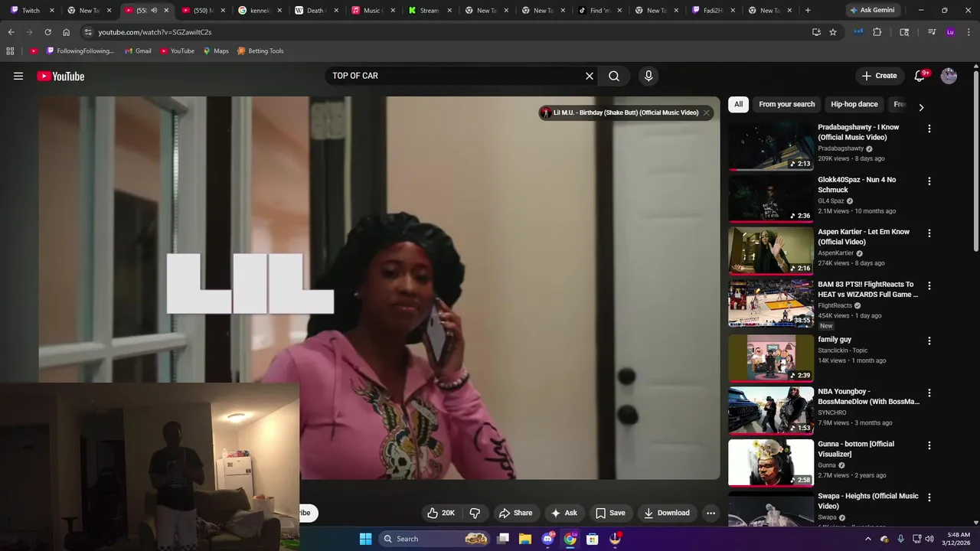Go back in browser history
980x551 pixels.
[11, 32]
